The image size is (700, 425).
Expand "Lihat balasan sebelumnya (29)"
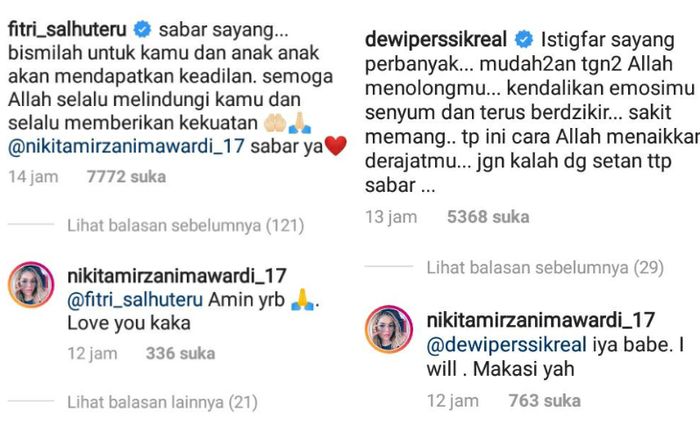(x=545, y=267)
